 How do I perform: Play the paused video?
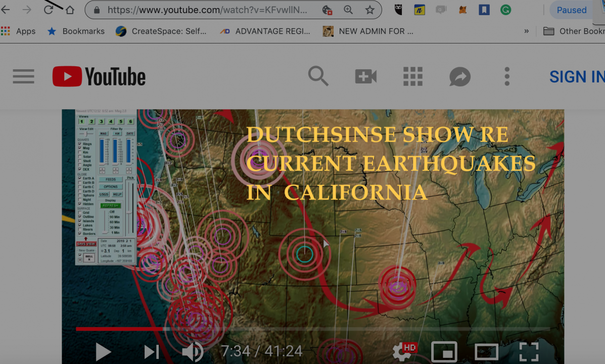coord(103,352)
